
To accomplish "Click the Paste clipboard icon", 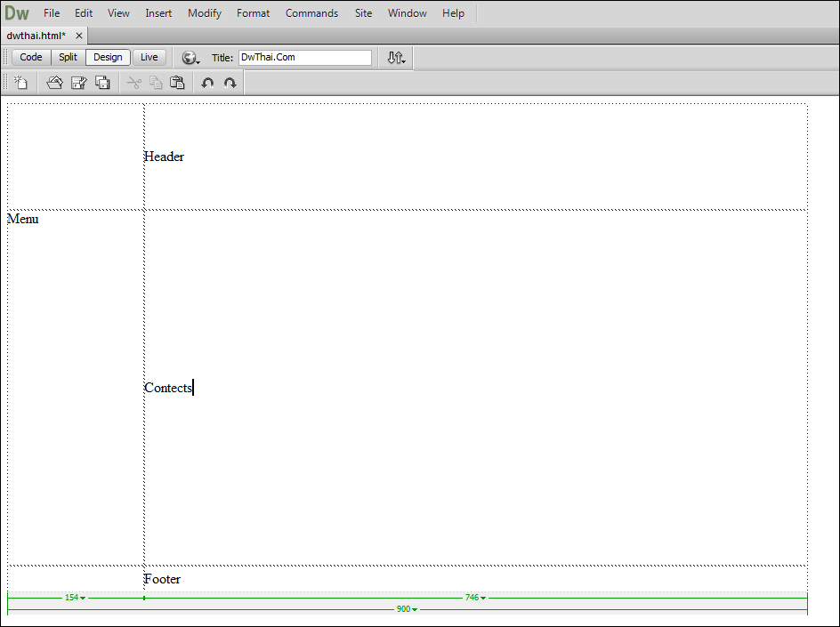I will point(177,83).
